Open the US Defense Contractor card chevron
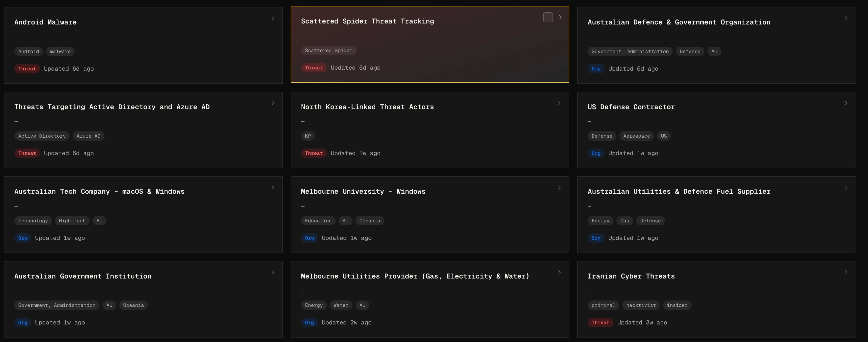The height and width of the screenshot is (342, 868). 846,103
